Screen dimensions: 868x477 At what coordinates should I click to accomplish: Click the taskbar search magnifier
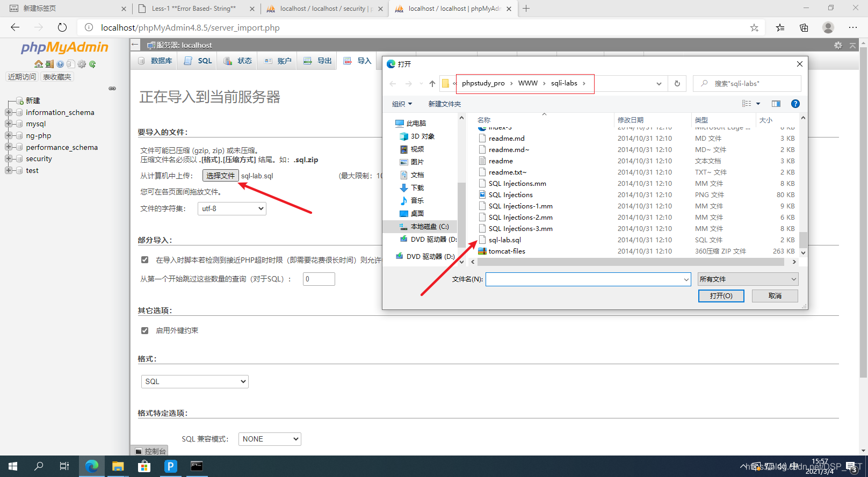(x=39, y=466)
